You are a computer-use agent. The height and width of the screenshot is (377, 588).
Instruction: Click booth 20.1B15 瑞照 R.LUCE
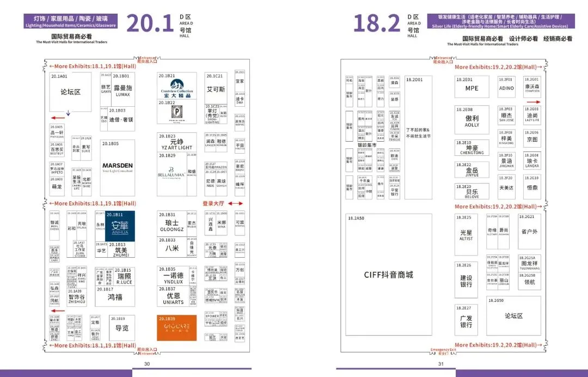(124, 276)
